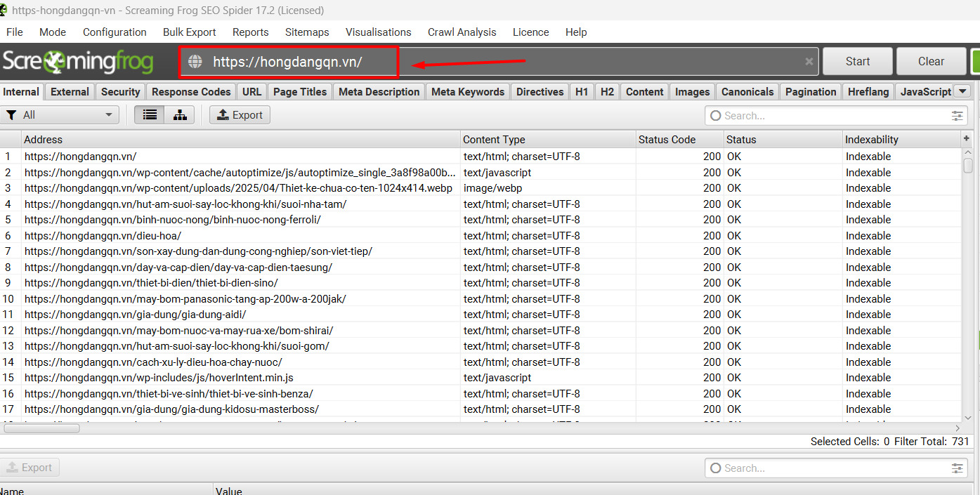Open the Mode menu
The height and width of the screenshot is (495, 980).
click(x=53, y=32)
